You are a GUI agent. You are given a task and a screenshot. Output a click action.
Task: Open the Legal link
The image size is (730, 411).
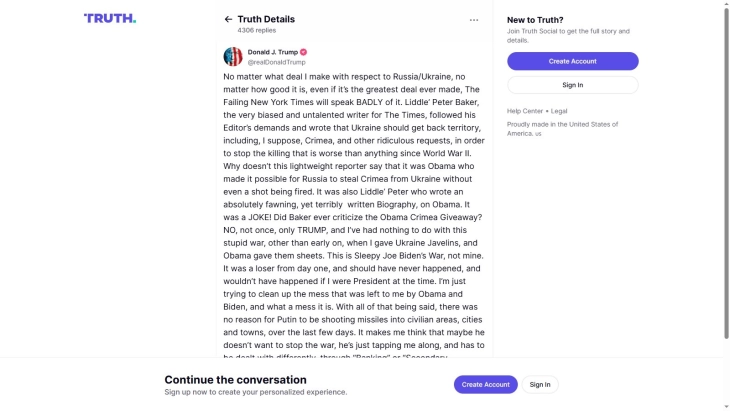click(x=559, y=111)
